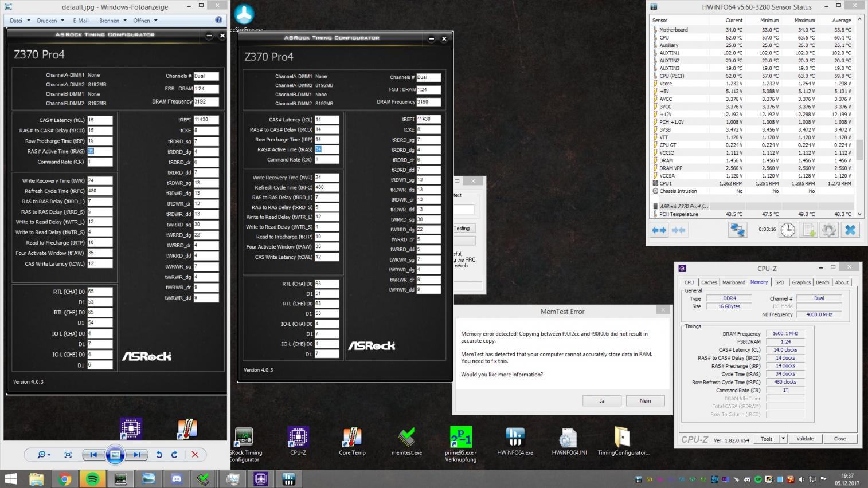Switch to the Caches tab in CPU-Z

(709, 282)
